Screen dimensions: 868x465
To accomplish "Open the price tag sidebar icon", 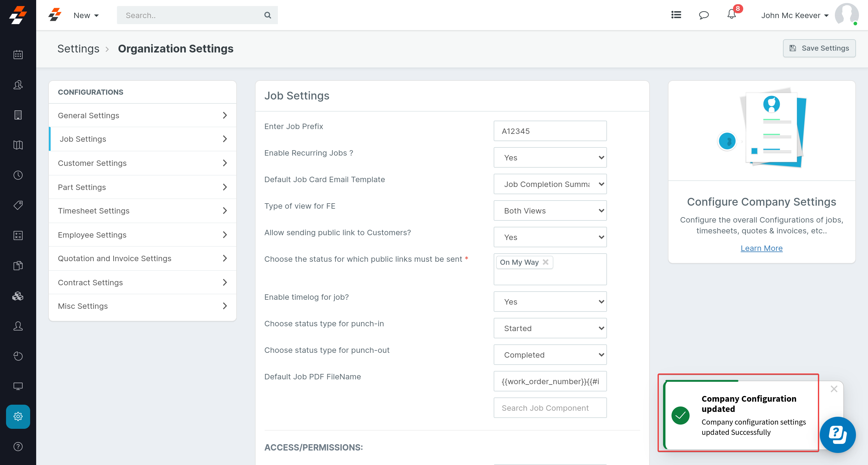I will click(x=18, y=205).
